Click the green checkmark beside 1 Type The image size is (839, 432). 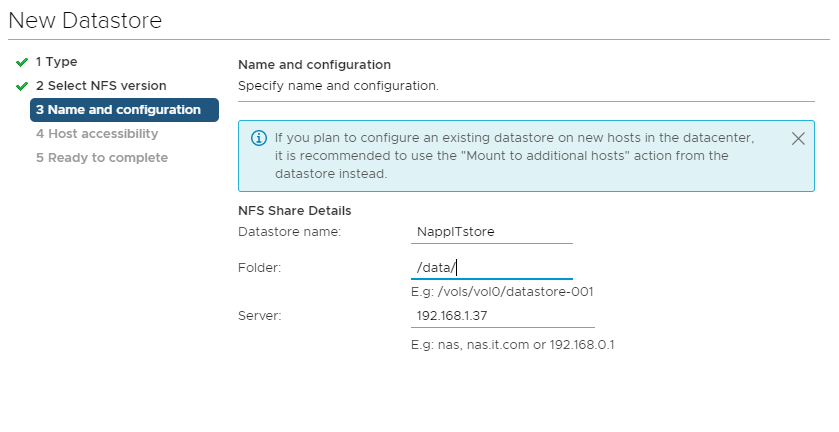click(x=22, y=63)
